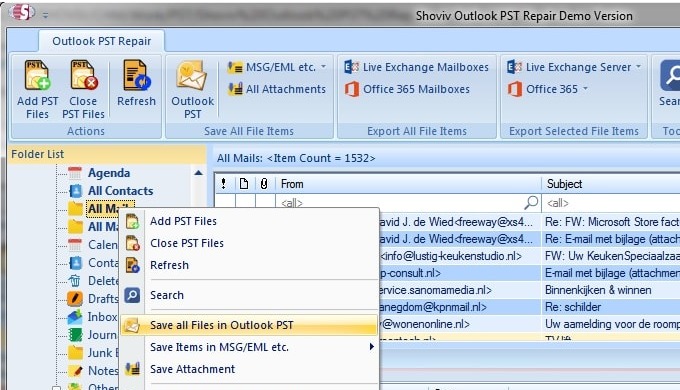The width and height of the screenshot is (680, 390).
Task: Sort by importance exclamation column
Action: coord(224,184)
